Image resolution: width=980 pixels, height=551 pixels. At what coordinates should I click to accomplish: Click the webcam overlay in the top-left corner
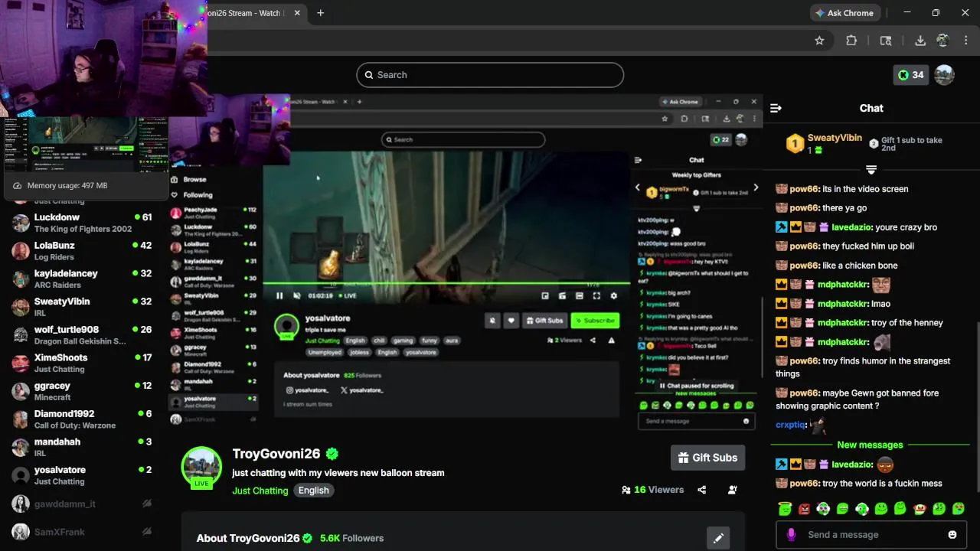point(103,57)
